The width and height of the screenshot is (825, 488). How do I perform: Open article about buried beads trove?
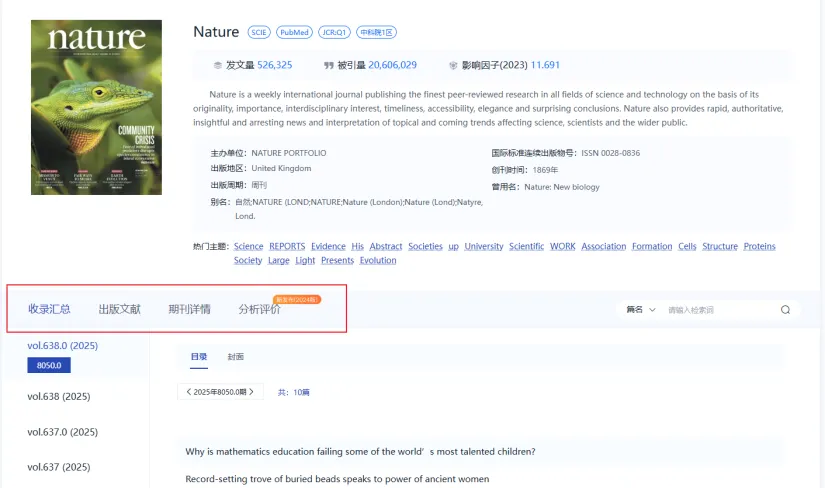[x=337, y=479]
